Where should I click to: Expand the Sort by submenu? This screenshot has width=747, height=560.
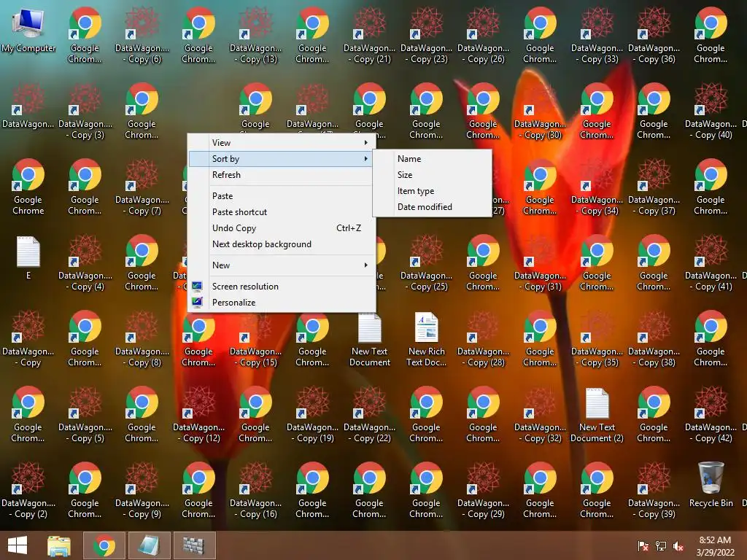[281, 158]
